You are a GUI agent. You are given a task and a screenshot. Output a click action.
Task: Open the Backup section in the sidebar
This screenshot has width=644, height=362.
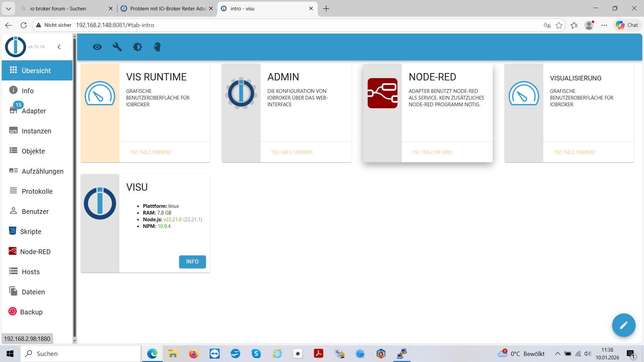click(31, 312)
